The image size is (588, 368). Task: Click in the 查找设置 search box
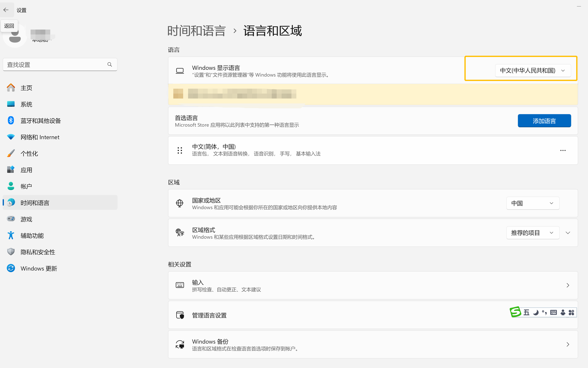60,64
